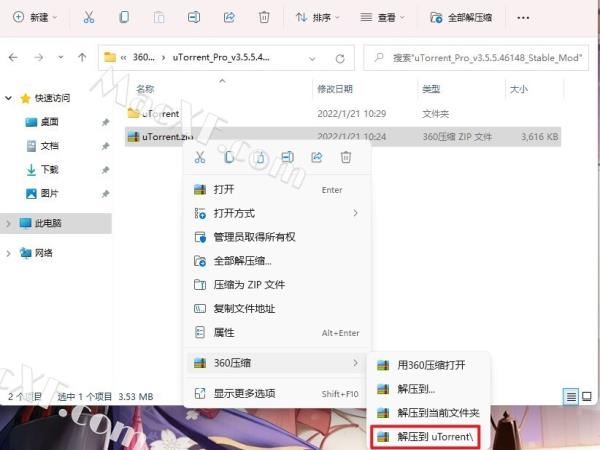Expand Network (网络) tree node

coord(8,253)
